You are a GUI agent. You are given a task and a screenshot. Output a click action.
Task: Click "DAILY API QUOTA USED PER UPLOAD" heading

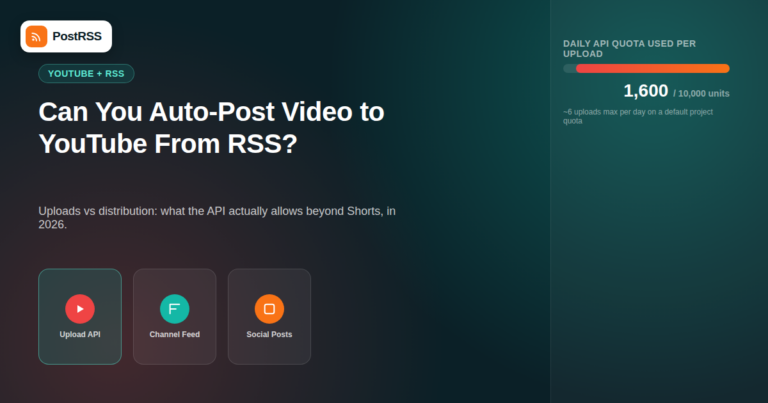coord(629,48)
